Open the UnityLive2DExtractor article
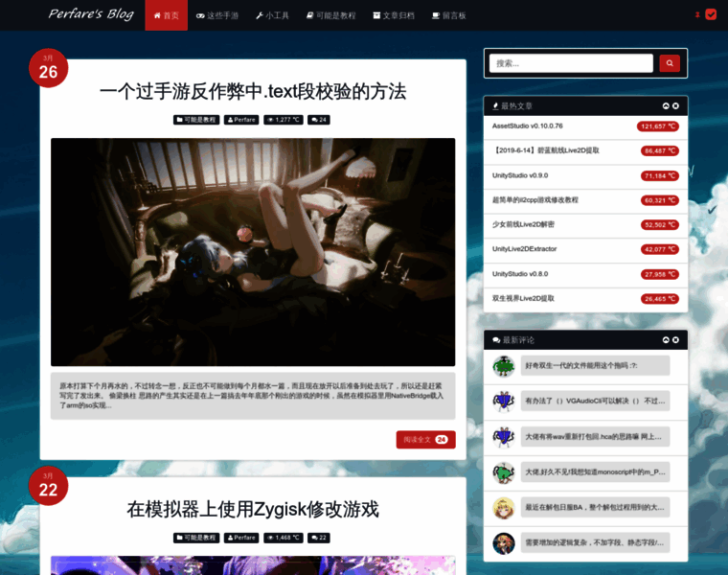Screen dimensions: 728x575 pos(524,249)
